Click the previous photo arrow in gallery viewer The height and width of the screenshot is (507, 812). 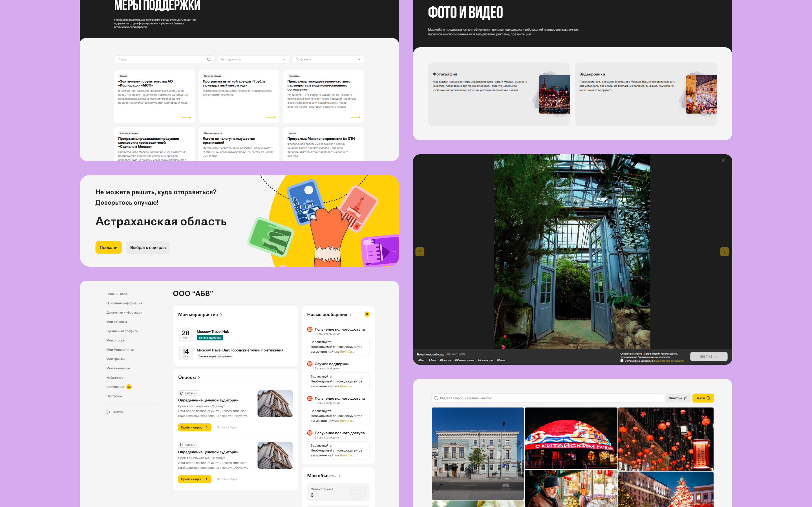420,252
